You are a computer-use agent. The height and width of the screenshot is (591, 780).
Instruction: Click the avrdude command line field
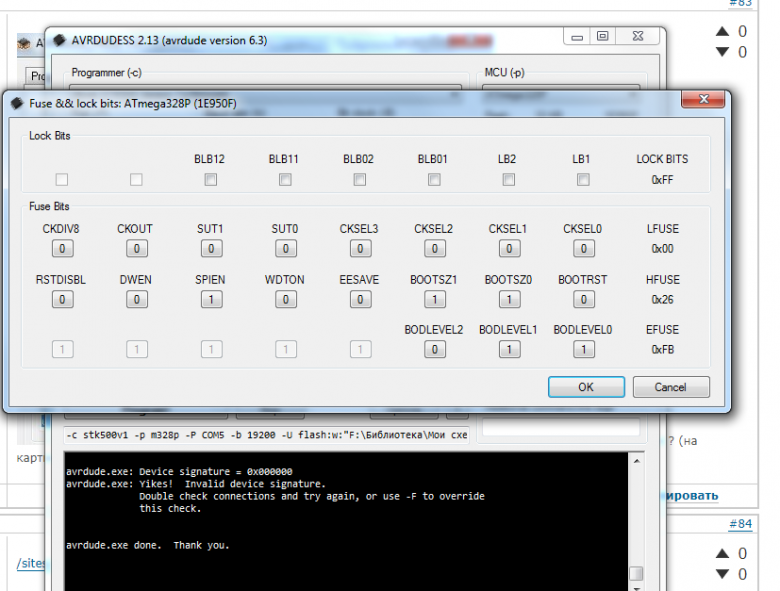pos(267,435)
